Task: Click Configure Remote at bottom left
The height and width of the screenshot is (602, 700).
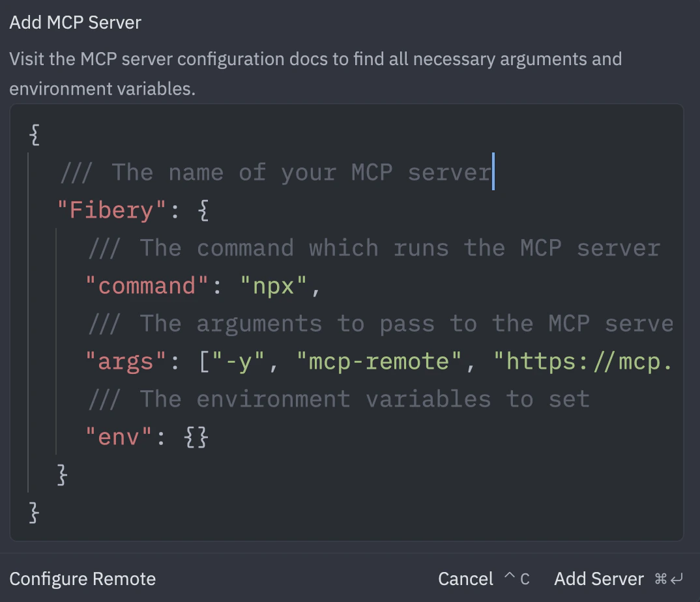Action: point(82,579)
